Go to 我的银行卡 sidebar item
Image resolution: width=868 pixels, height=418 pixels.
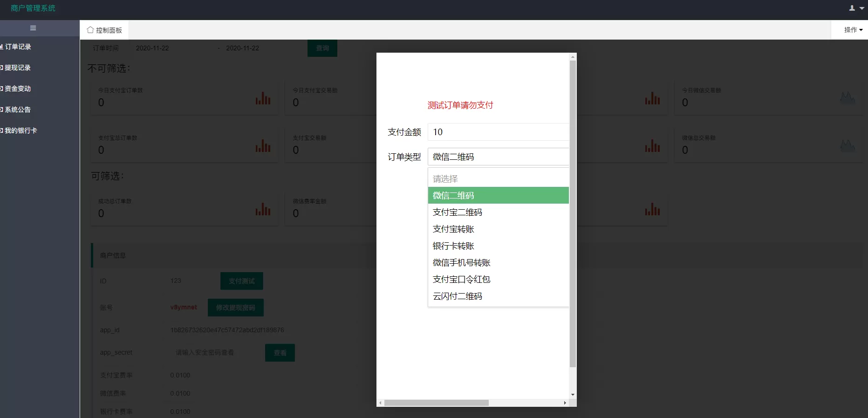pyautogui.click(x=21, y=130)
